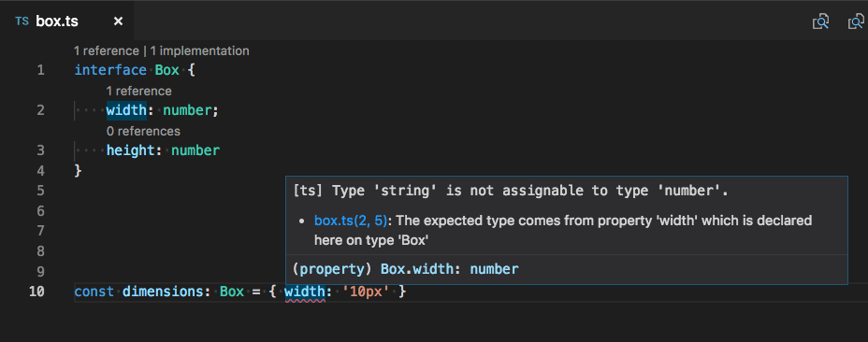Click the closing brace on line 4
Image resolution: width=868 pixels, height=342 pixels.
(x=78, y=171)
